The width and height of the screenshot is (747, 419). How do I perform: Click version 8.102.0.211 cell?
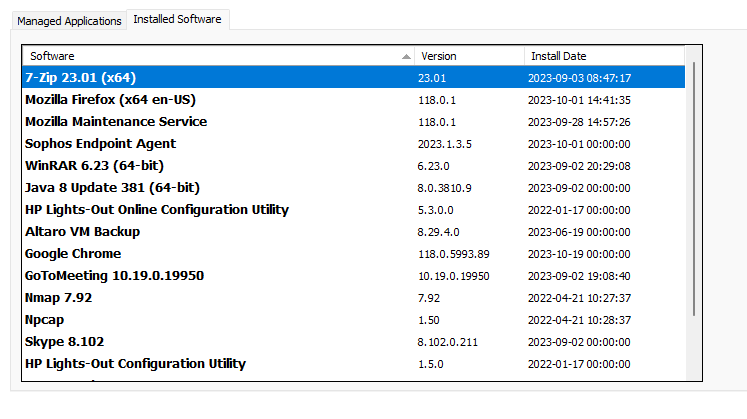click(x=447, y=342)
